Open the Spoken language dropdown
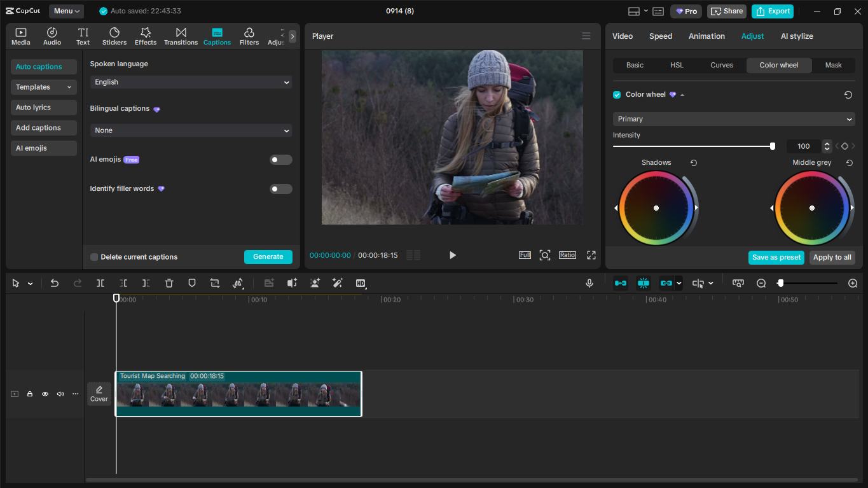 click(x=190, y=81)
